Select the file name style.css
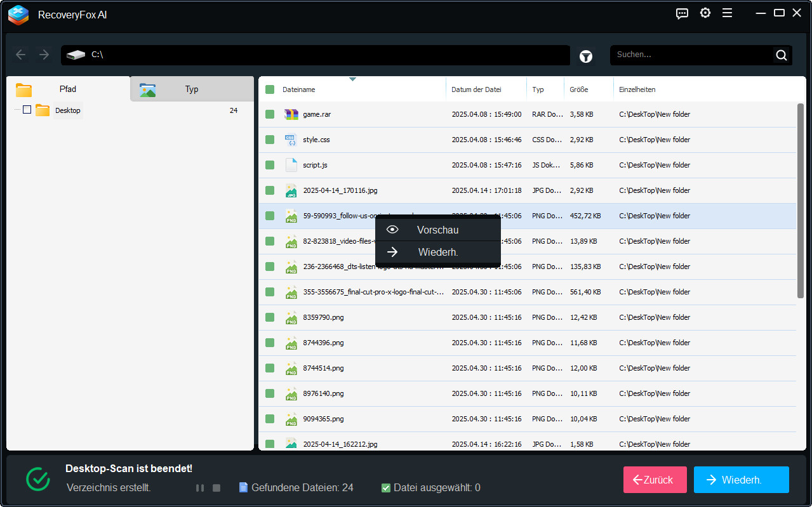This screenshot has width=812, height=507. pos(316,140)
